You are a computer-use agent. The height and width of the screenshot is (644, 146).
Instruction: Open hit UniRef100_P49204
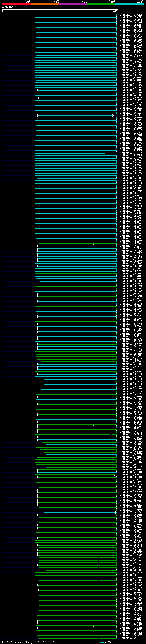pyautogui.click(x=131, y=22)
